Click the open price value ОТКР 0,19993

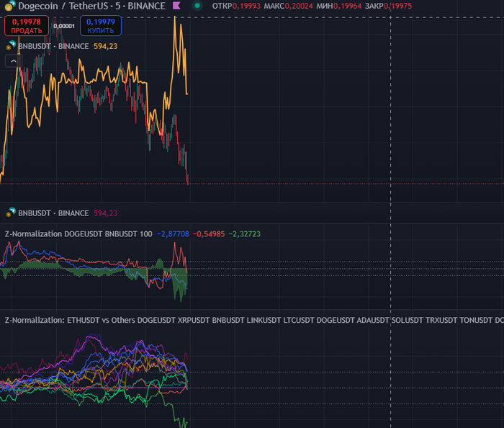[x=236, y=6]
